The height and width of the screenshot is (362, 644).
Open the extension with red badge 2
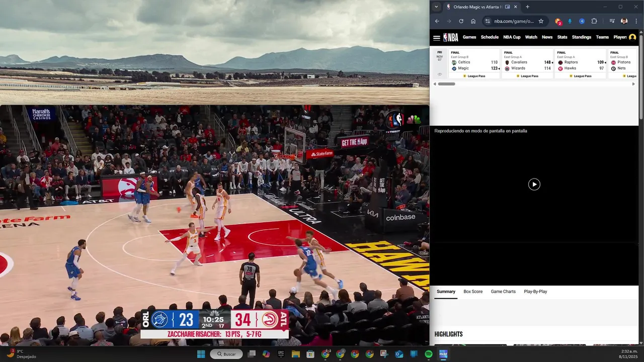click(x=558, y=21)
